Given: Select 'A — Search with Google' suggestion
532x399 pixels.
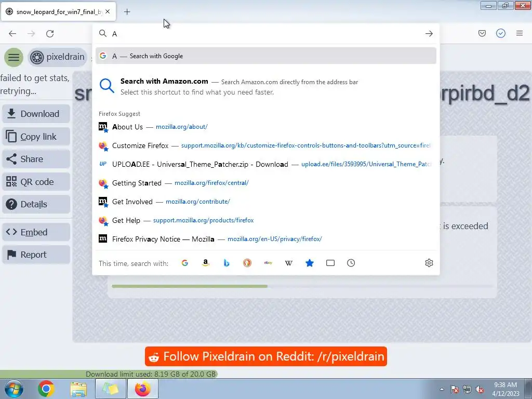Looking at the screenshot, I should coord(266,56).
